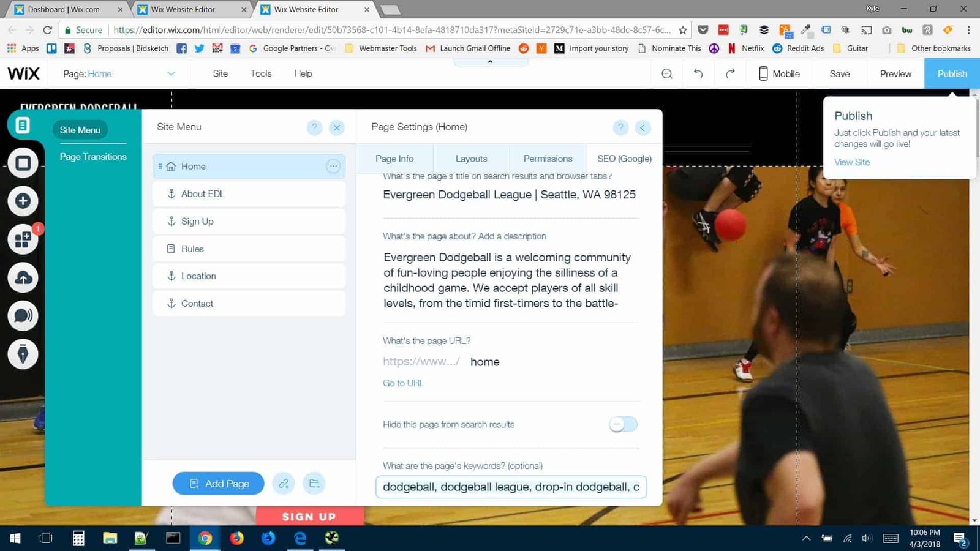Click the View Site link

coord(852,162)
